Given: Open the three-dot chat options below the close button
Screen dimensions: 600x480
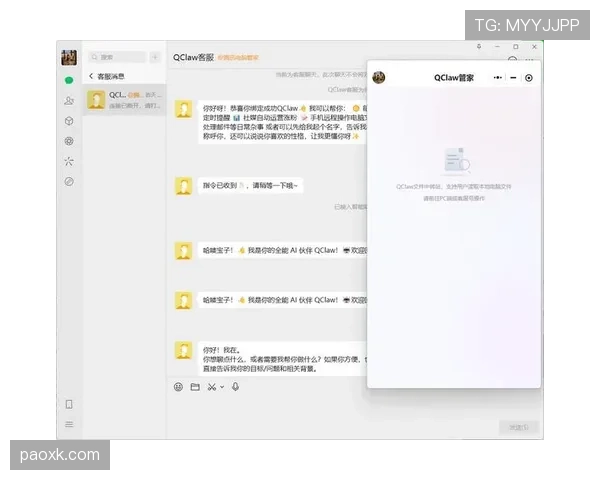Looking at the screenshot, I should (529, 59).
